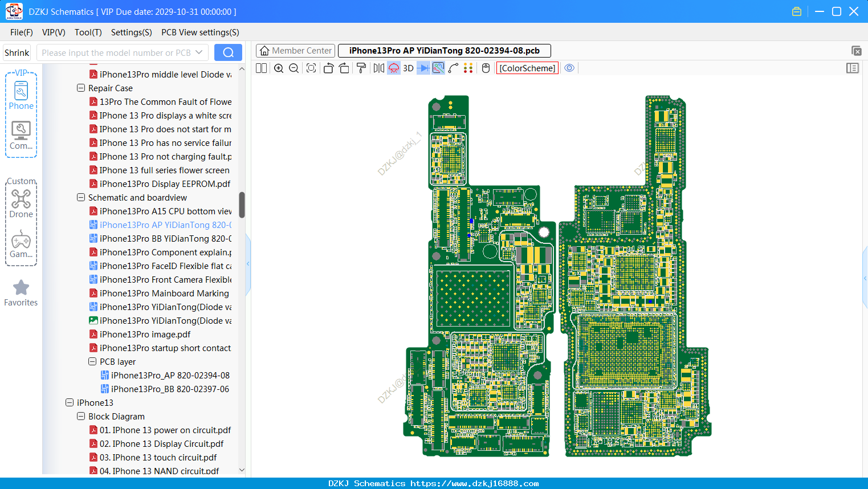
Task: Open the mouse settings icon
Action: [x=486, y=68]
